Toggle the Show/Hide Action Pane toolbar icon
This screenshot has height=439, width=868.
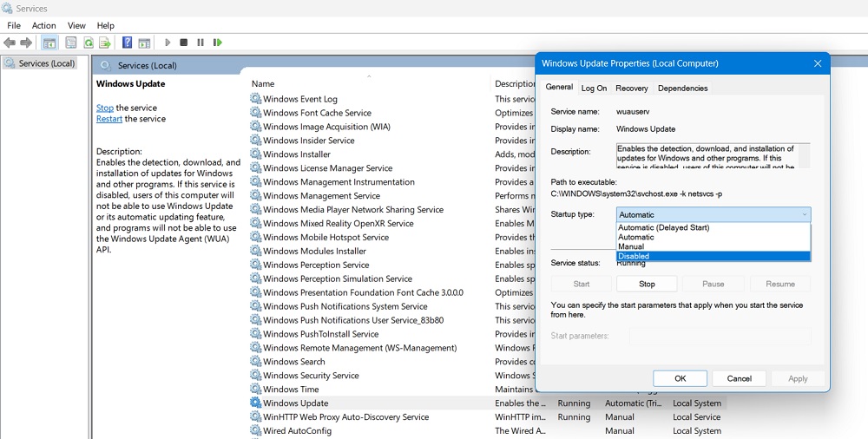click(144, 43)
